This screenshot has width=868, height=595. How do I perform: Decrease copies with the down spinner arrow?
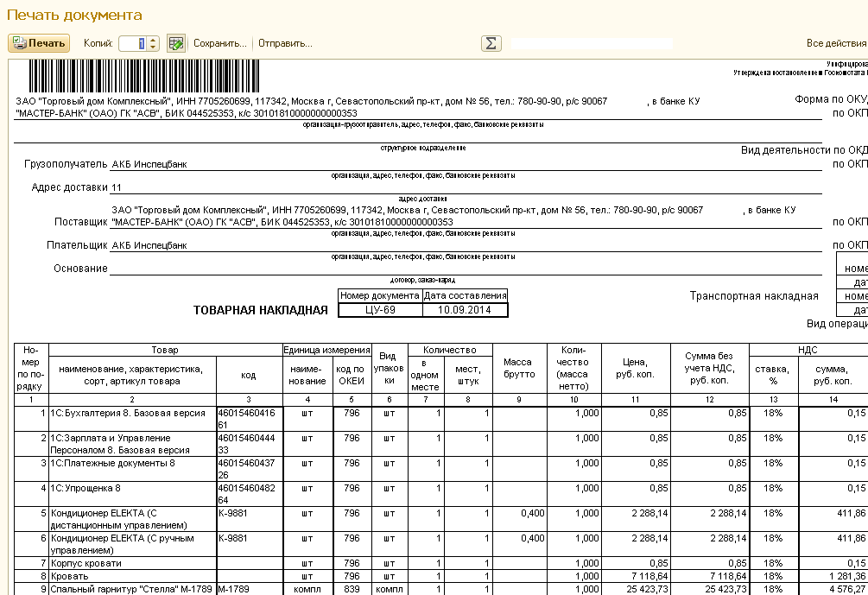click(x=153, y=47)
